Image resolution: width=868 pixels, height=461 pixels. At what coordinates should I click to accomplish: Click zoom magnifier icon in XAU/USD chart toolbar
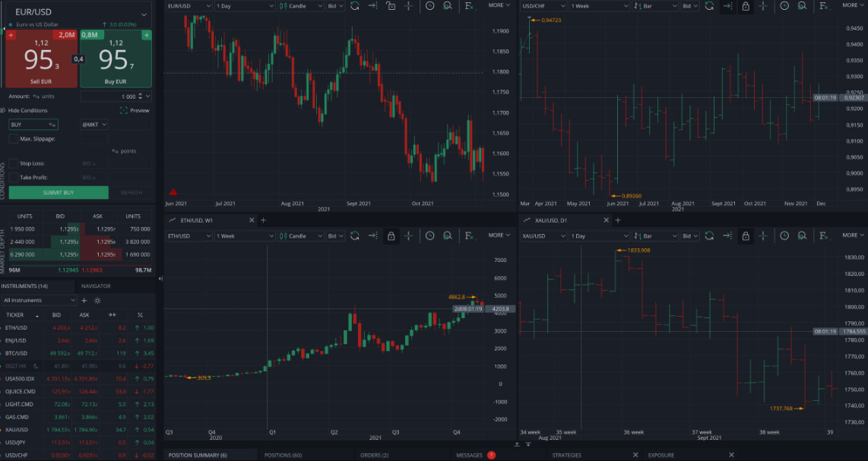(x=802, y=235)
